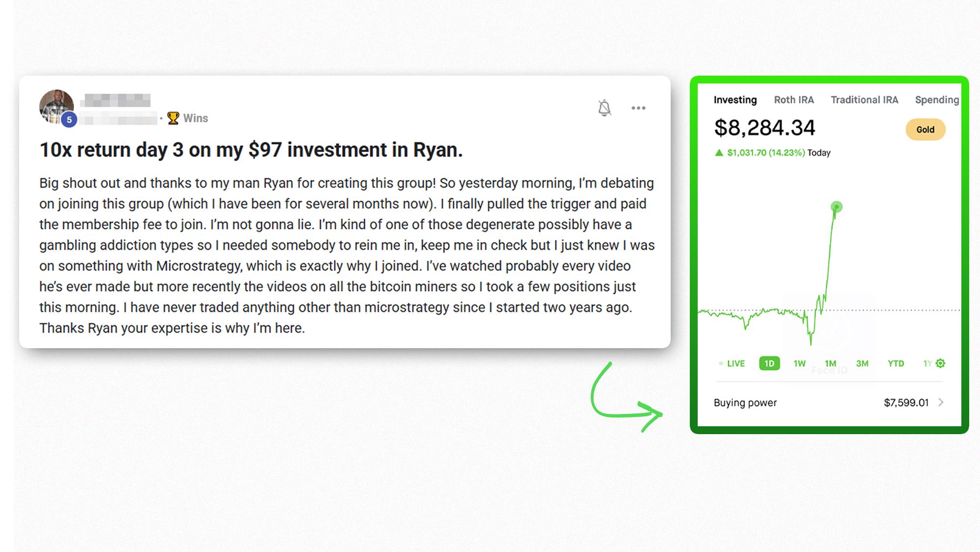Click the green dot at chart peak
The image size is (980, 552).
click(837, 207)
